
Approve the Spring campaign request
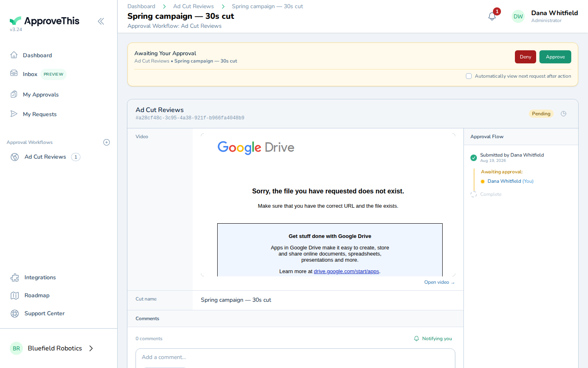click(x=555, y=57)
